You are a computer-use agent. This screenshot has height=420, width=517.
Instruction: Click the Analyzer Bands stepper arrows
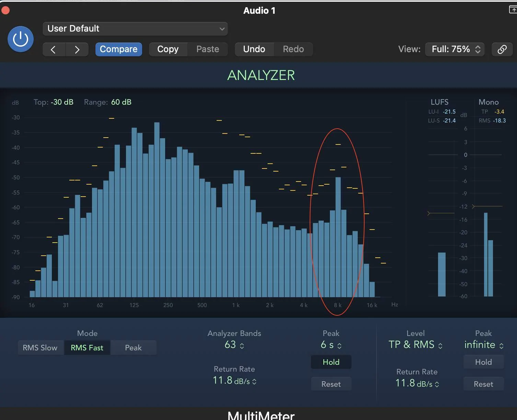pyautogui.click(x=242, y=346)
